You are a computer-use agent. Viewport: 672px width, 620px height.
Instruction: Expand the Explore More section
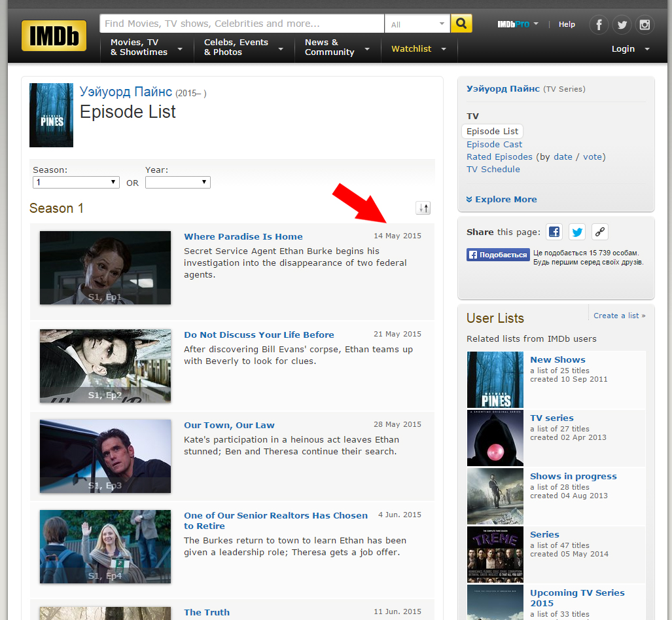tap(501, 200)
